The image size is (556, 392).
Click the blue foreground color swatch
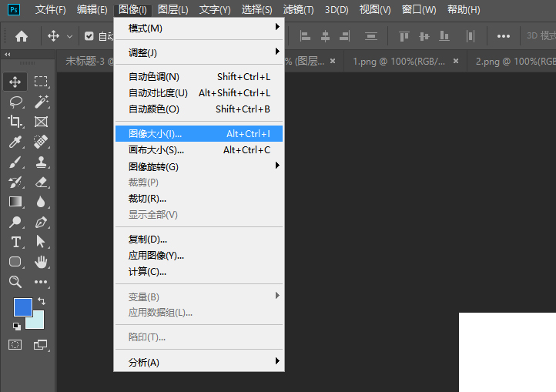click(23, 307)
